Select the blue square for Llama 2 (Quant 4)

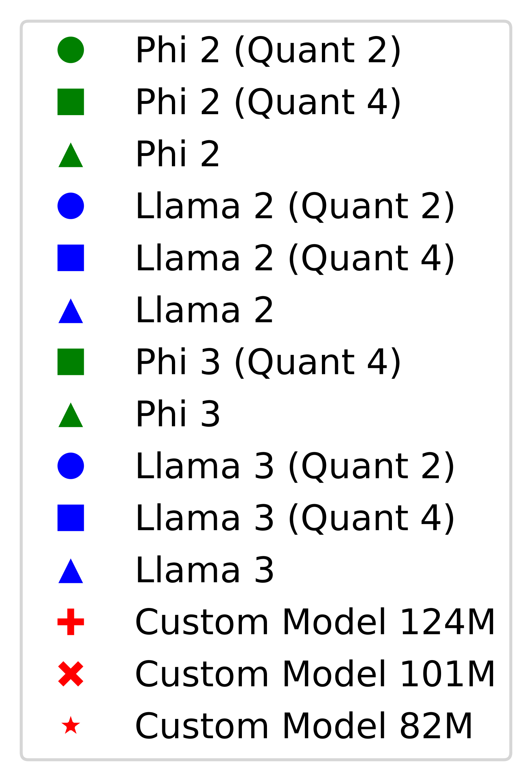pyautogui.click(x=71, y=258)
